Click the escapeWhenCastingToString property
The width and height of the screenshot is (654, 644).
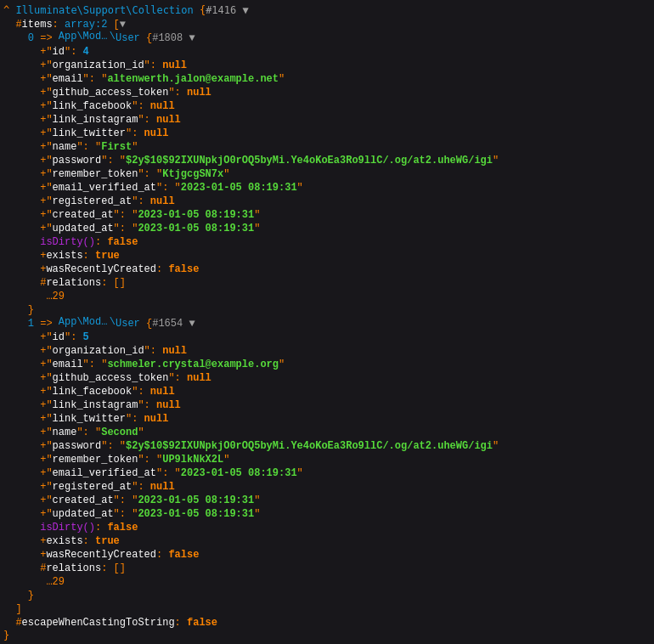point(98,623)
